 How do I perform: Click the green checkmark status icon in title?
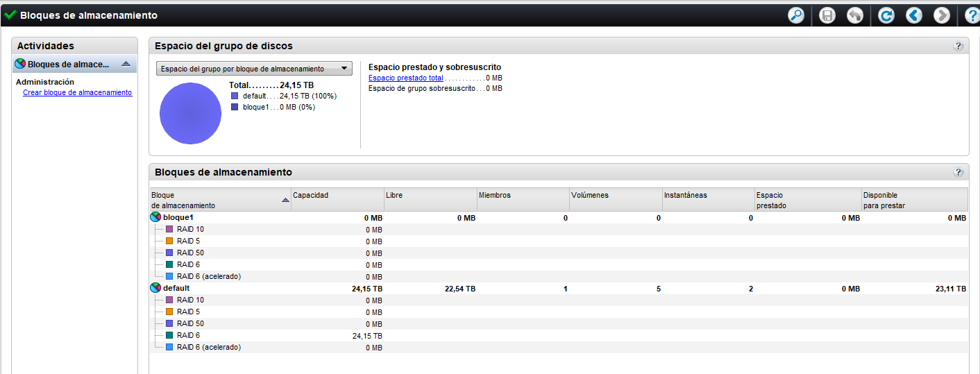pyautogui.click(x=10, y=15)
